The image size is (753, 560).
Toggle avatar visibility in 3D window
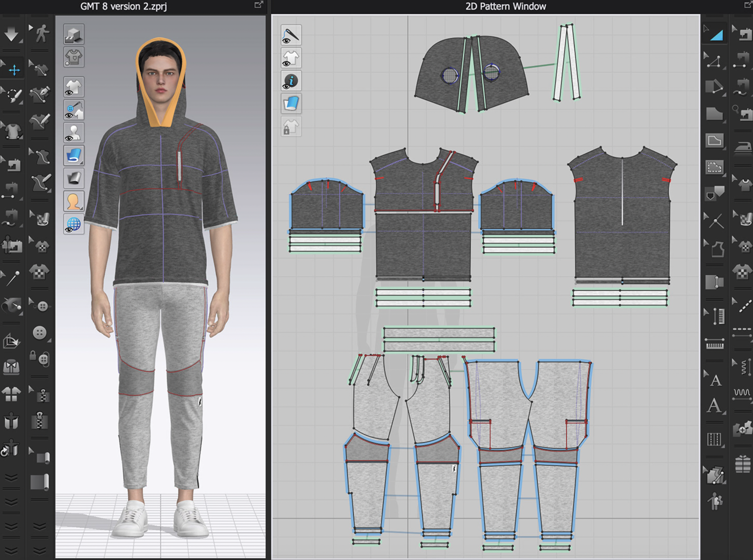[x=74, y=133]
